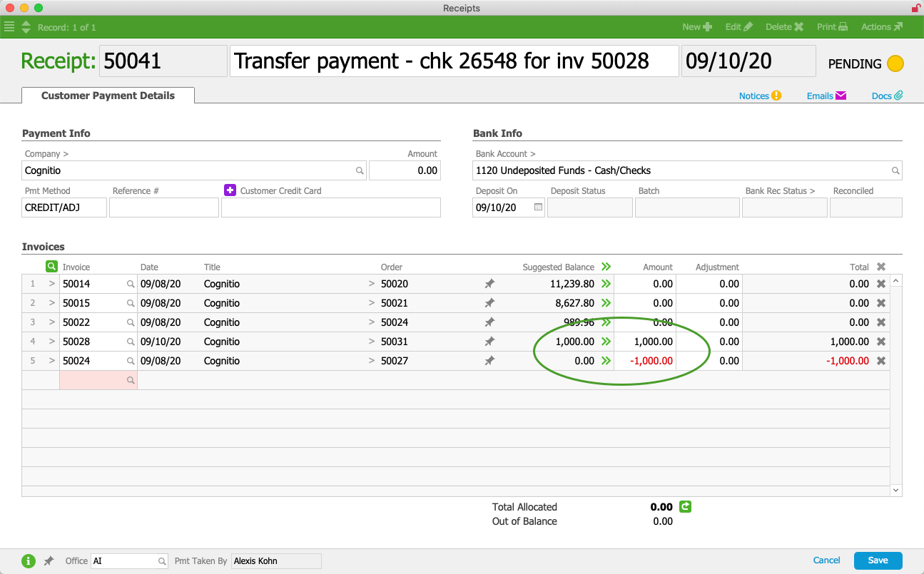Search invoice lookup on row 50014
Screen dimensions: 924x574
pyautogui.click(x=131, y=284)
